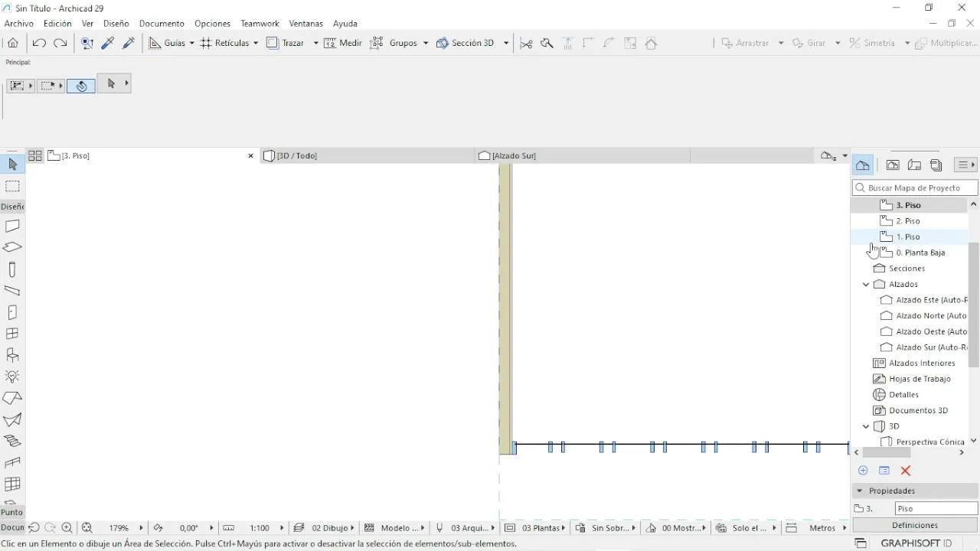The image size is (980, 551).
Task: Select the Object chair tool in the toolbox
Action: coord(12,355)
